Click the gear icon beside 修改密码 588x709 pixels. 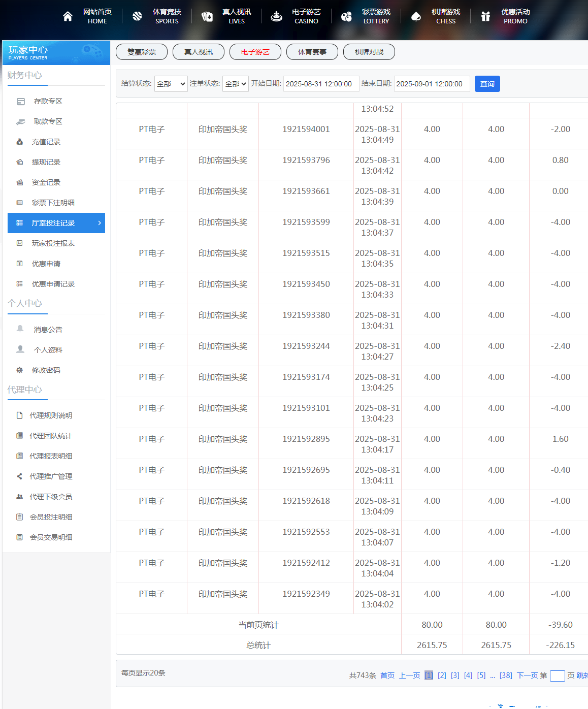[20, 370]
